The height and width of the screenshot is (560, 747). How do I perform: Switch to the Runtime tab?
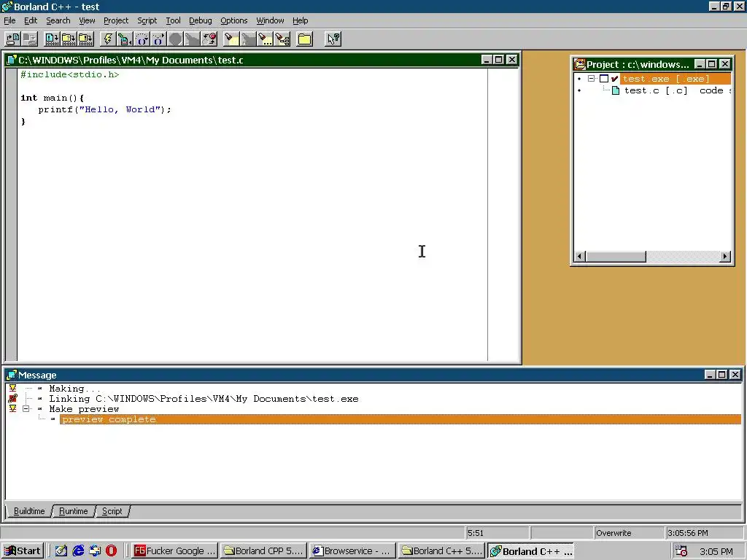pos(74,511)
